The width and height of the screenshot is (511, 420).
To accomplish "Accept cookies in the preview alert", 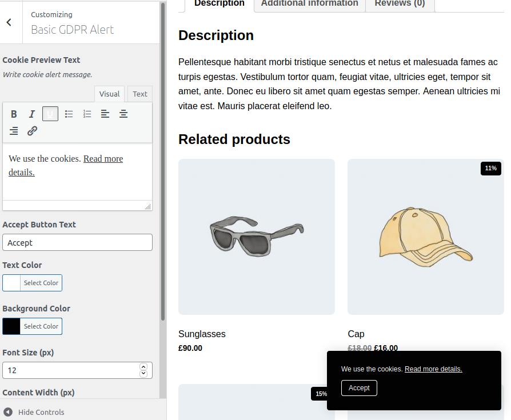I will point(359,388).
